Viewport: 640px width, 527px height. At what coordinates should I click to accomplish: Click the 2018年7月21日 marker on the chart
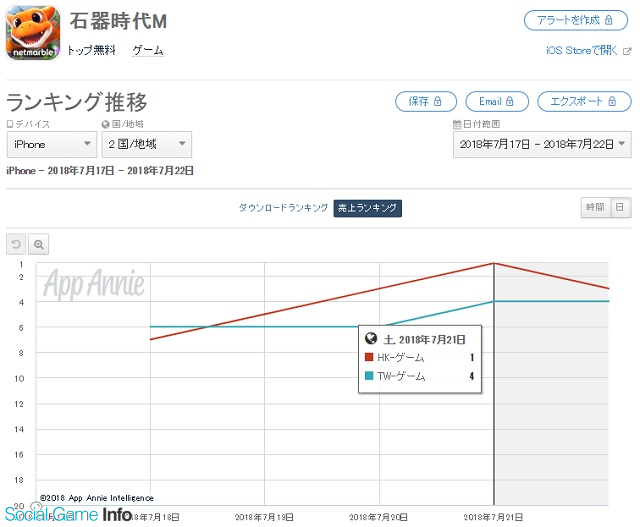point(494,263)
